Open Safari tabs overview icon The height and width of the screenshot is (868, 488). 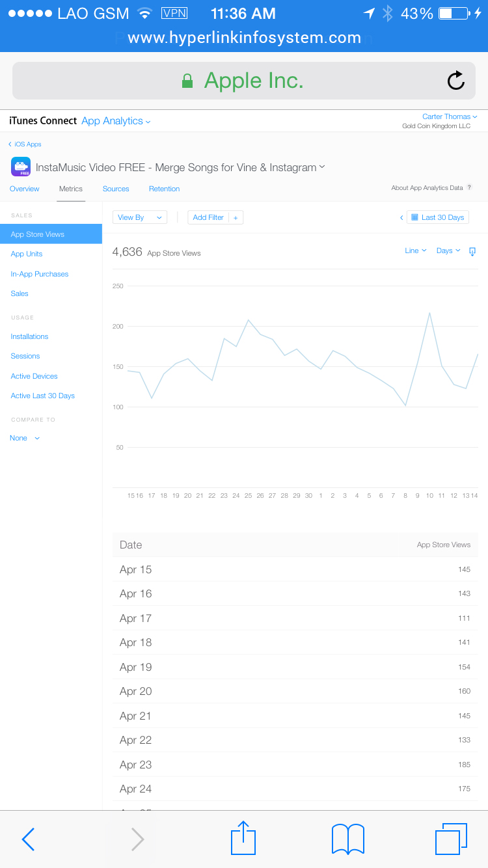(451, 839)
